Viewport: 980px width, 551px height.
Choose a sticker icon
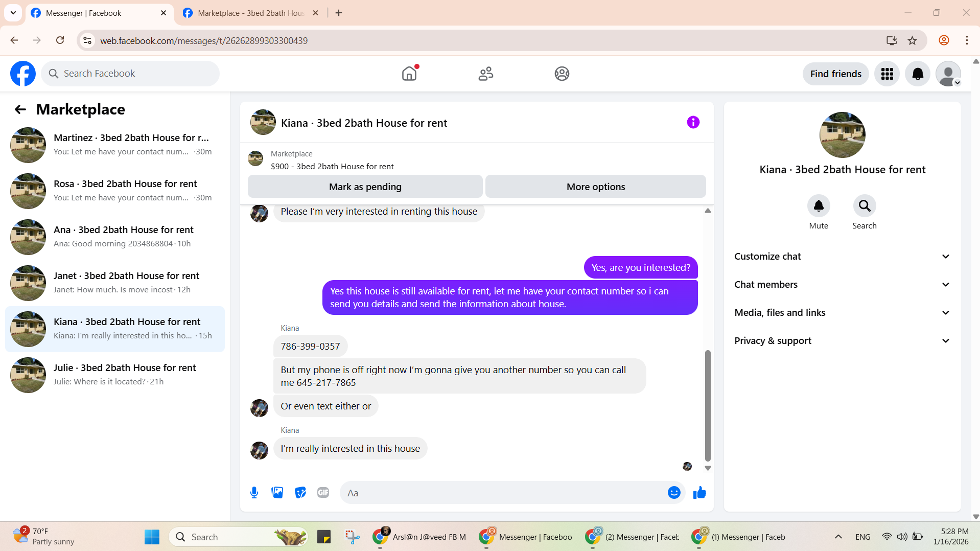pyautogui.click(x=300, y=493)
